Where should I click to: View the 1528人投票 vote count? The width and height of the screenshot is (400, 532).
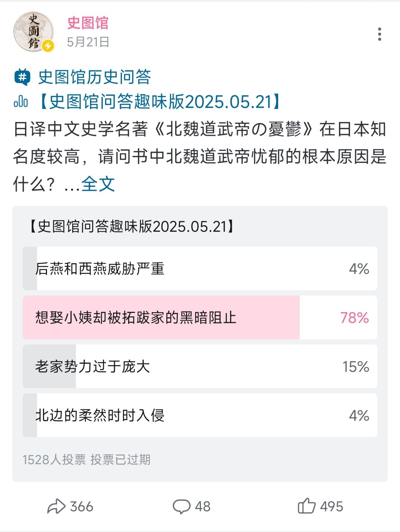pyautogui.click(x=54, y=460)
